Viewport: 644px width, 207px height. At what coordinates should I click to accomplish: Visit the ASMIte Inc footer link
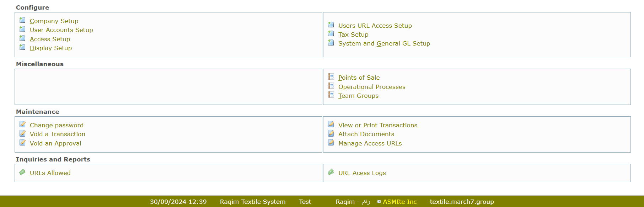click(399, 202)
